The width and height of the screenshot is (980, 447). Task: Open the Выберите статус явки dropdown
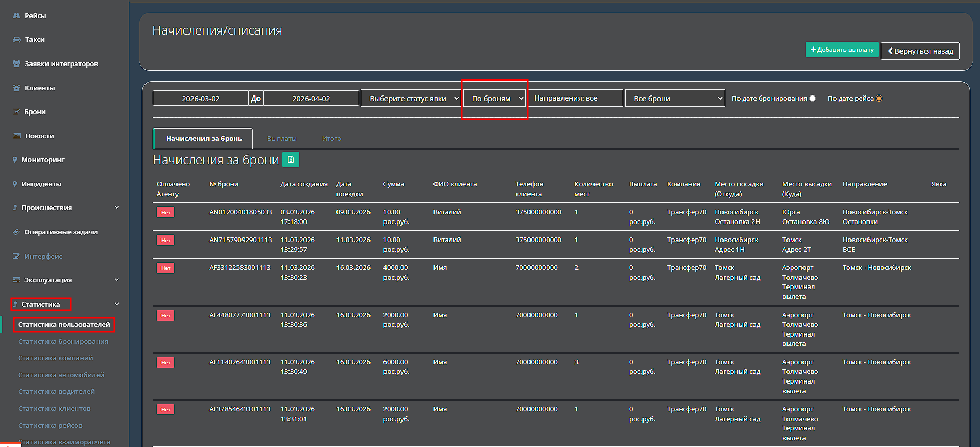410,99
